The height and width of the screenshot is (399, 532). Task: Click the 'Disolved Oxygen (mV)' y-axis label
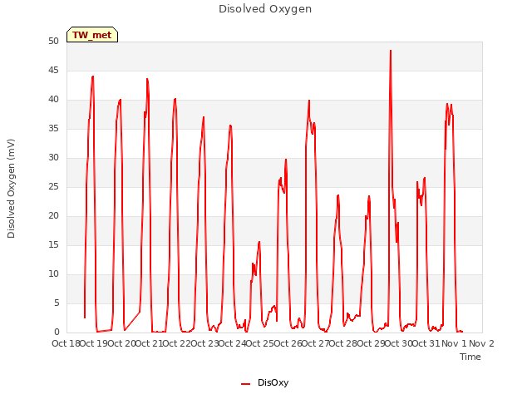[11, 189]
